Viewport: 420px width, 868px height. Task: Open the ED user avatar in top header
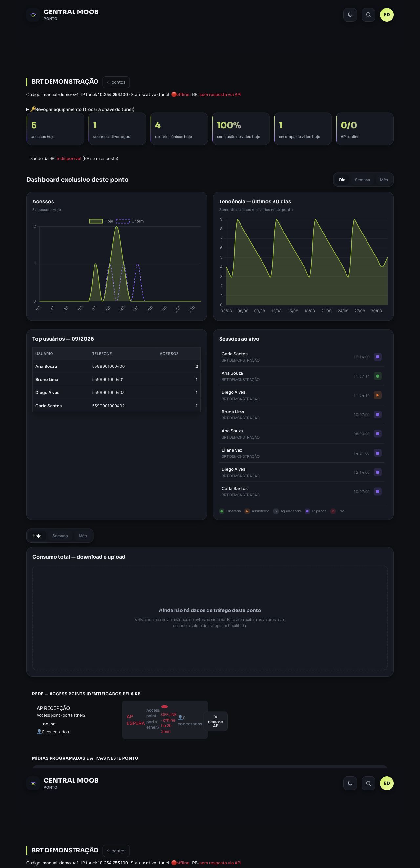coord(387,15)
